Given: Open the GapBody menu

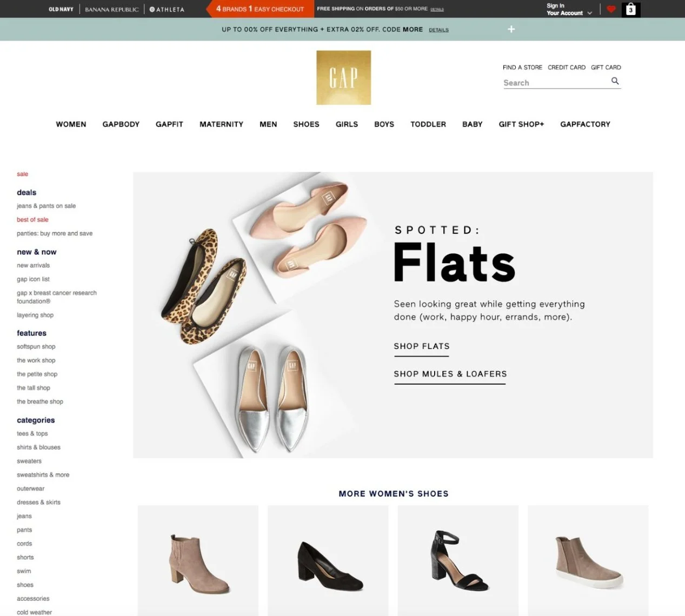Looking at the screenshot, I should point(121,124).
